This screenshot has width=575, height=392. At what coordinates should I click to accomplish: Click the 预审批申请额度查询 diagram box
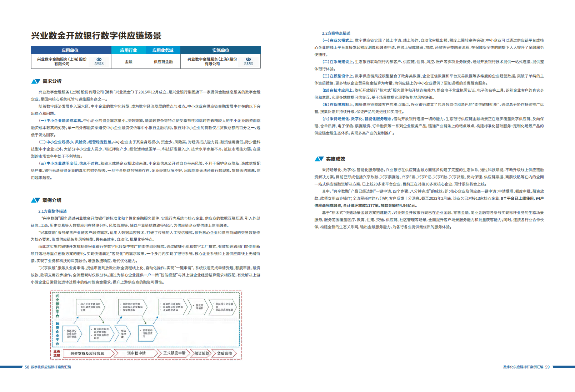[x=148, y=333]
